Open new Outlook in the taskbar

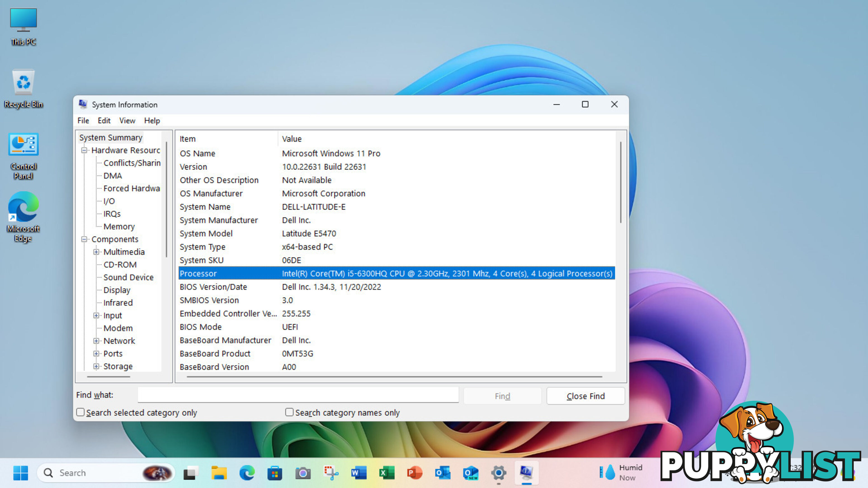pyautogui.click(x=470, y=473)
